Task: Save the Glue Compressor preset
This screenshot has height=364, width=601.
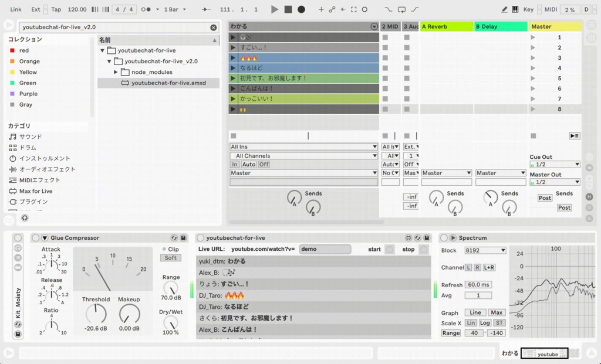Action: coord(183,238)
